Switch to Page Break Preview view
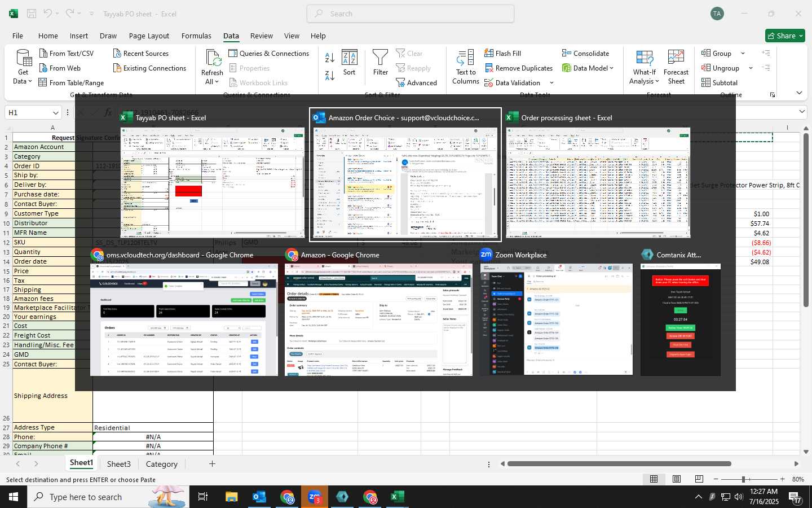The width and height of the screenshot is (812, 508). coord(699,479)
